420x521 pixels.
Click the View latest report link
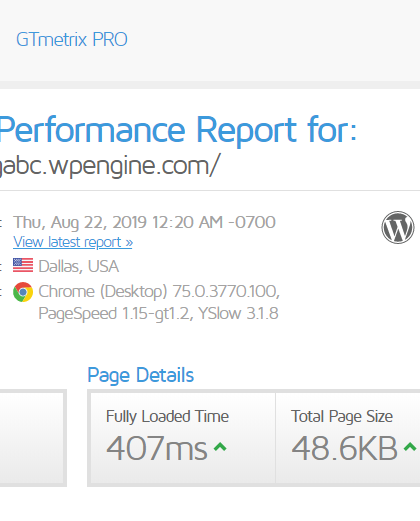point(73,242)
